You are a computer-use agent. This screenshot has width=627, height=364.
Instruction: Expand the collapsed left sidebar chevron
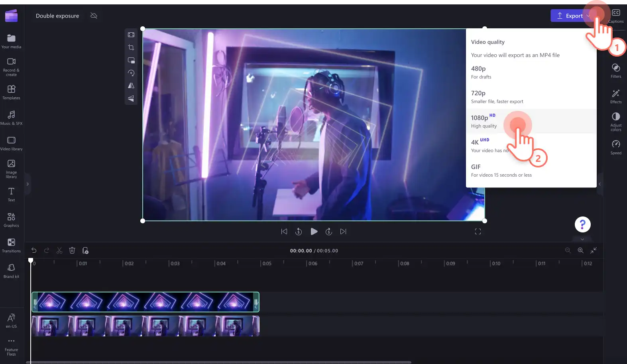click(28, 184)
